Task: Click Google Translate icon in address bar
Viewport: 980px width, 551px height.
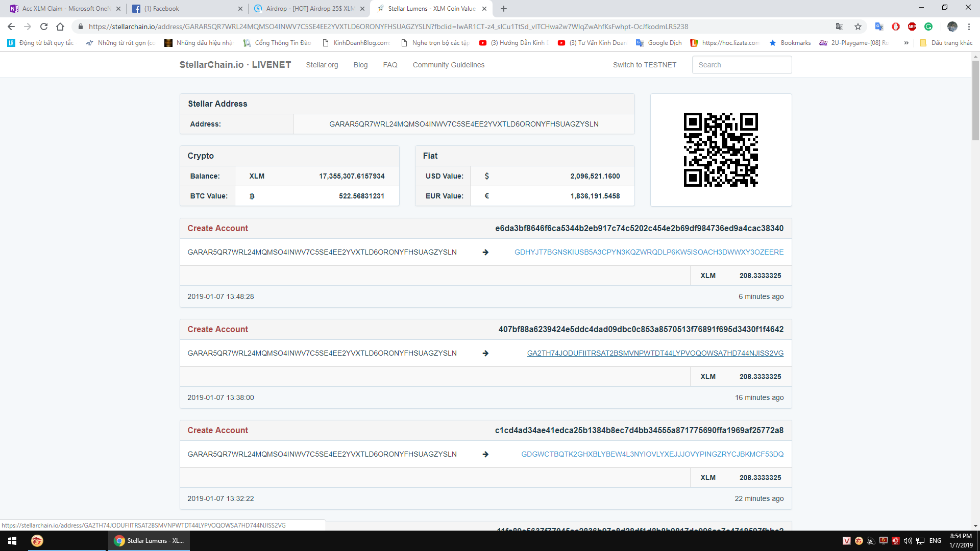Action: pyautogui.click(x=840, y=27)
